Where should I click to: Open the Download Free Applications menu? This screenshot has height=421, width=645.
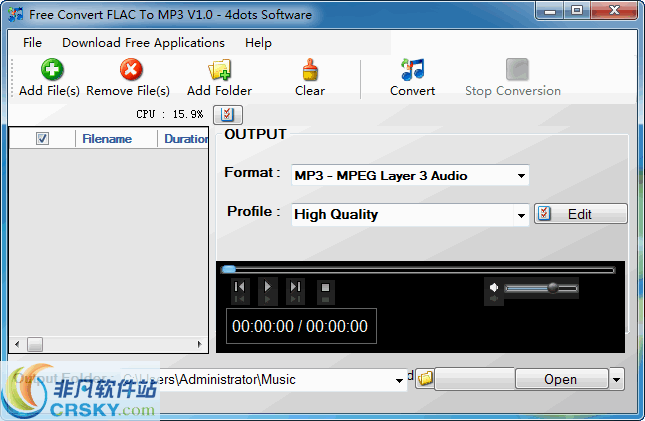point(143,43)
